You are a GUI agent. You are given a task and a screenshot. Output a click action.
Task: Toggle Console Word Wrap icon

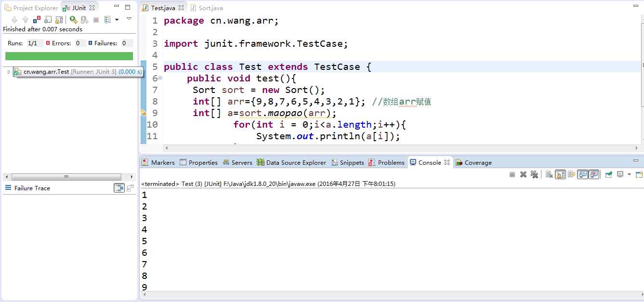[x=571, y=174]
